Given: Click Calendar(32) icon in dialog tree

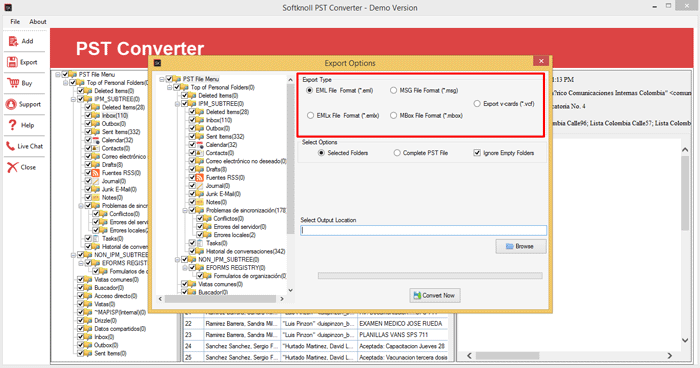Looking at the screenshot, I should [200, 145].
